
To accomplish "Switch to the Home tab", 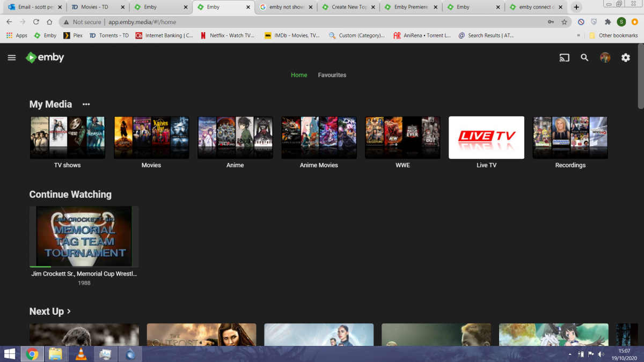I will tap(299, 75).
